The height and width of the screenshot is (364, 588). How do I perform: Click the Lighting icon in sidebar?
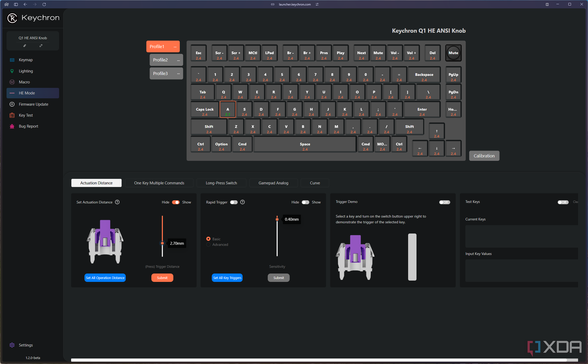(x=11, y=71)
